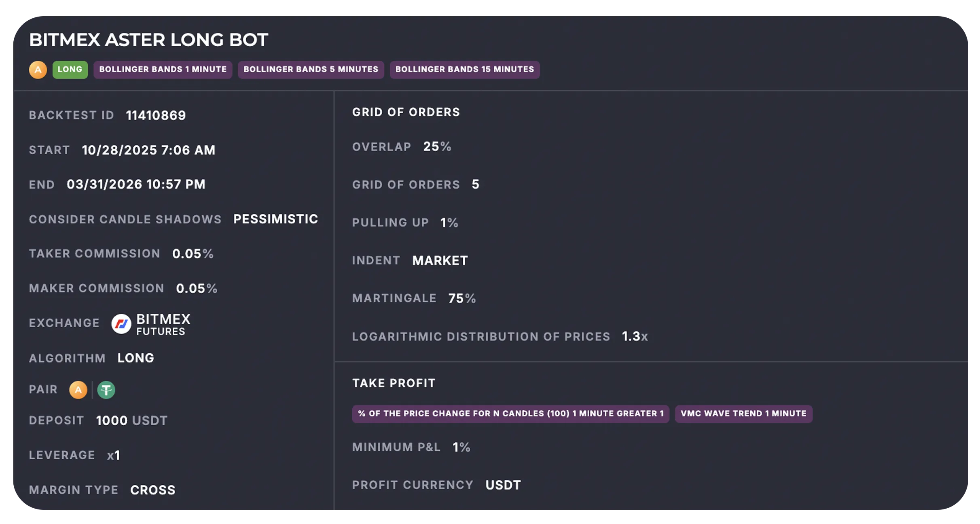980x524 pixels.
Task: Open the Bollinger Bands 15 Minutes filter badge
Action: (464, 69)
